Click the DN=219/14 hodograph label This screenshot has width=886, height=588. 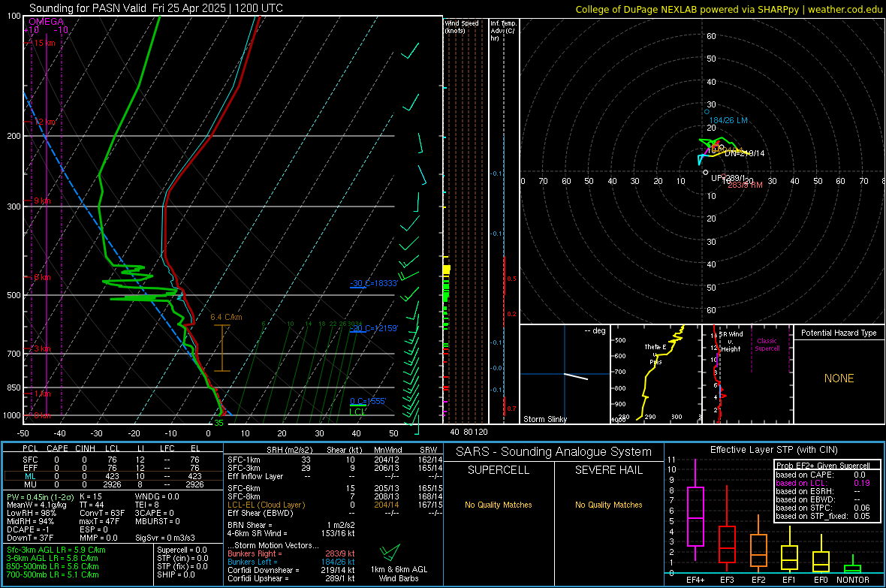(744, 153)
